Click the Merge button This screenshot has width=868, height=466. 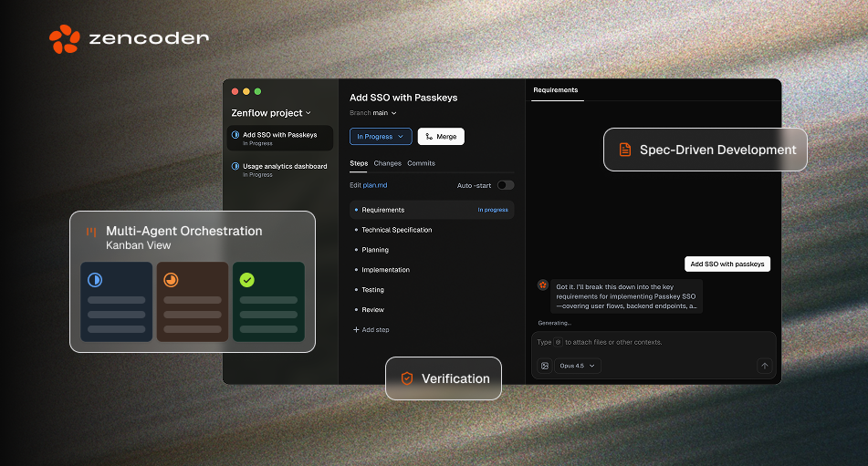click(441, 137)
